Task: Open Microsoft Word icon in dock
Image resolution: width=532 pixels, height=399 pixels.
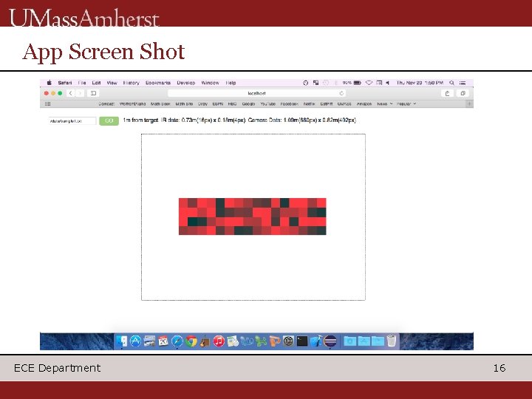Action: point(247,341)
